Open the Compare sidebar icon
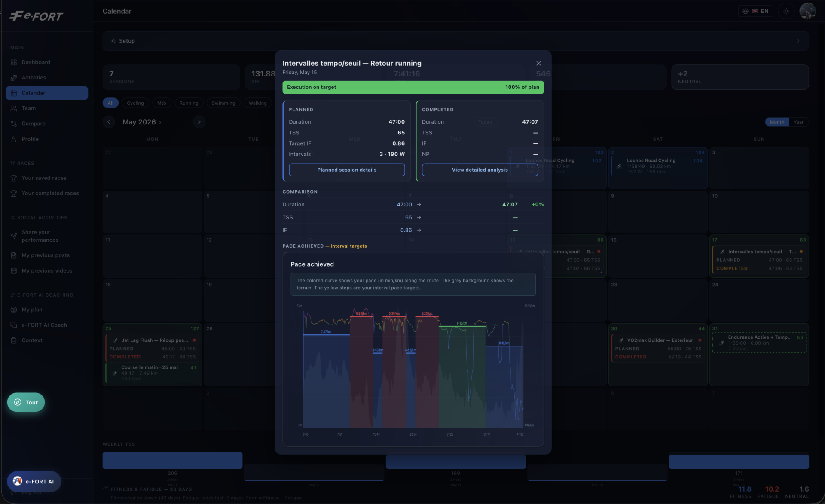 (x=14, y=124)
